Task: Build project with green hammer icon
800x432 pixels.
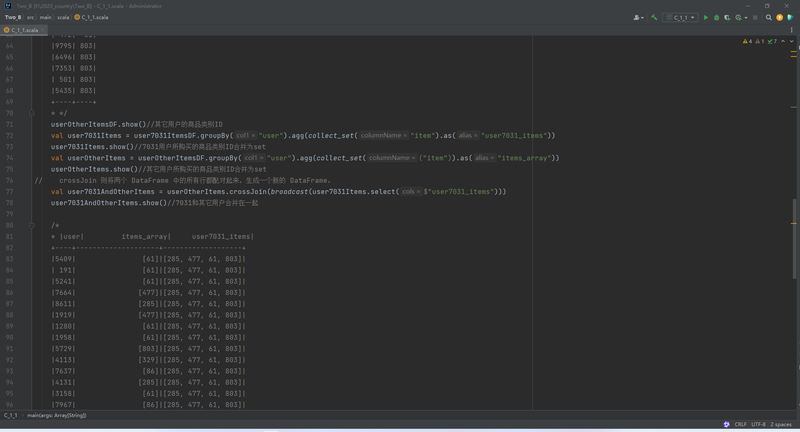Action: click(654, 17)
